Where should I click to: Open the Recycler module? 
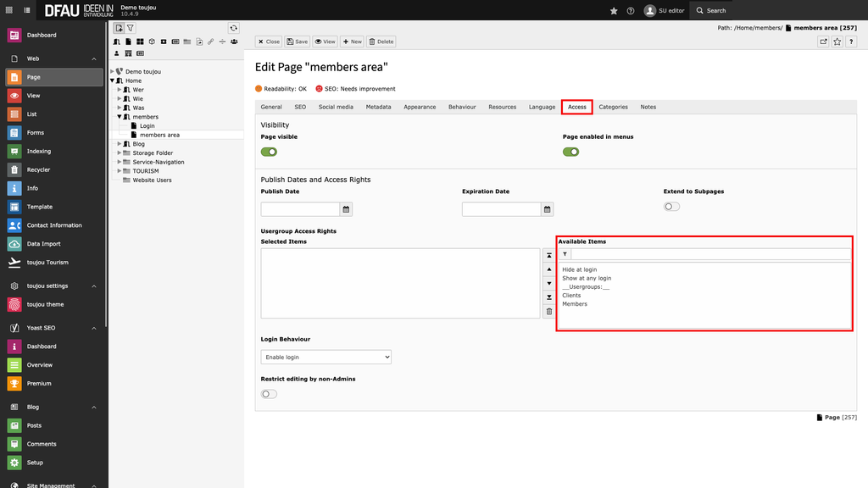[x=38, y=169]
